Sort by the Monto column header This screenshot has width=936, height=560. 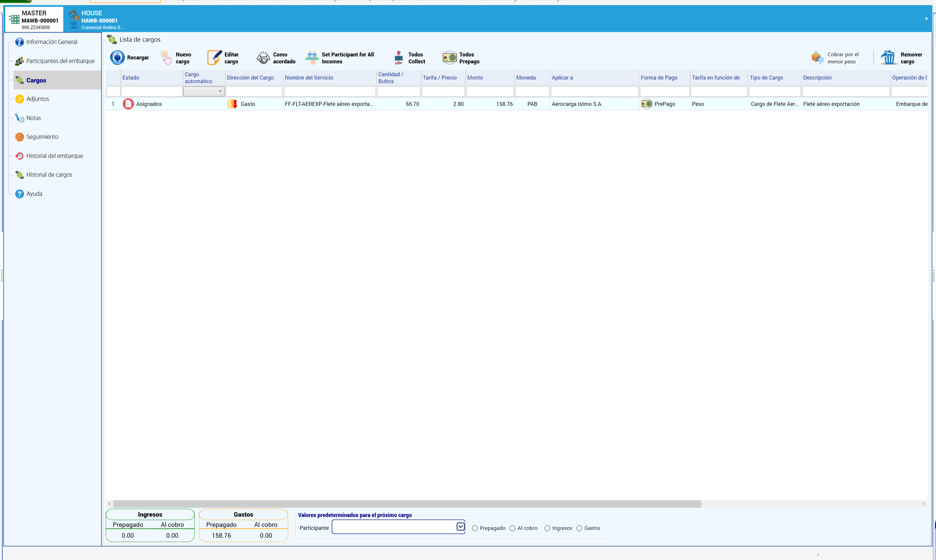[490, 77]
